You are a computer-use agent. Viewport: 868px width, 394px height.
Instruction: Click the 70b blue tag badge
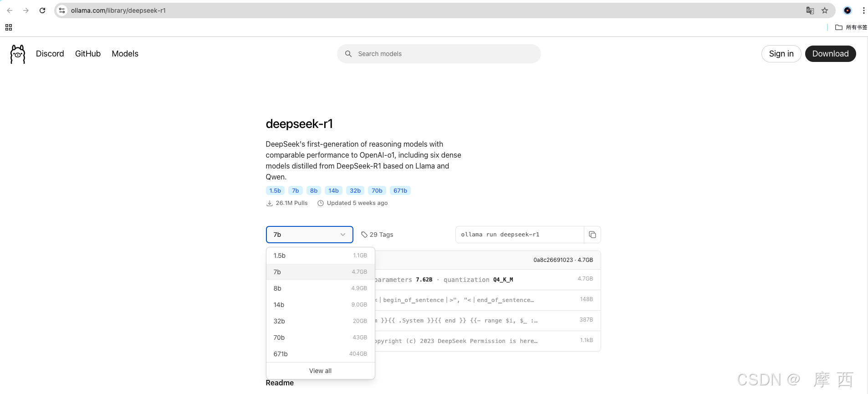point(377,191)
